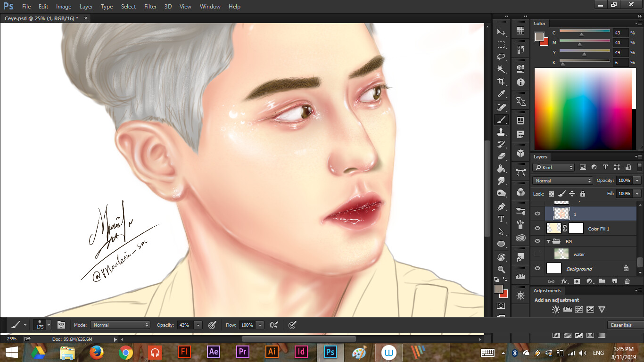
Task: Add a Brightness/Contrast adjustment
Action: [x=556, y=310]
